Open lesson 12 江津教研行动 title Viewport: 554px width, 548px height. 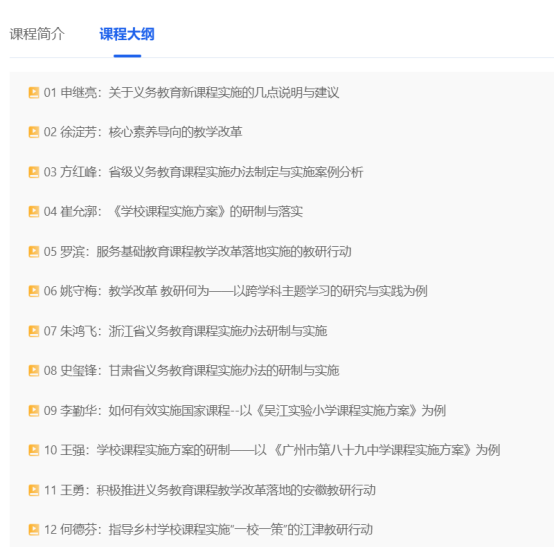(x=208, y=530)
